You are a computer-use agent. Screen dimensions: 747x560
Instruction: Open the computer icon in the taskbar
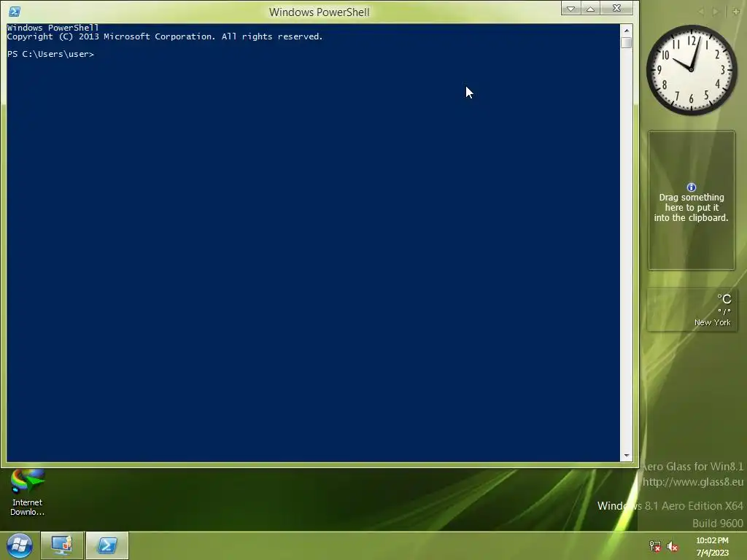pos(62,545)
